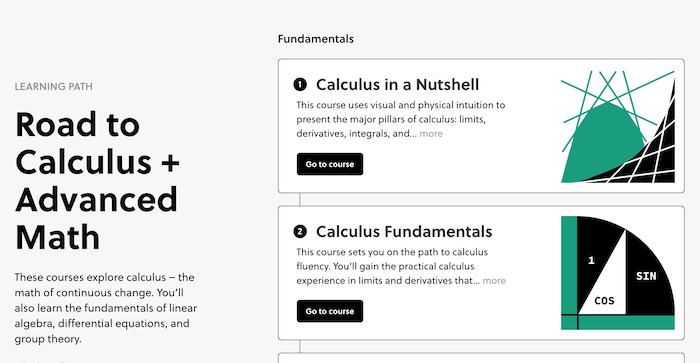
Task: Click the Calculus in a Nutshell description text
Action: pos(400,119)
